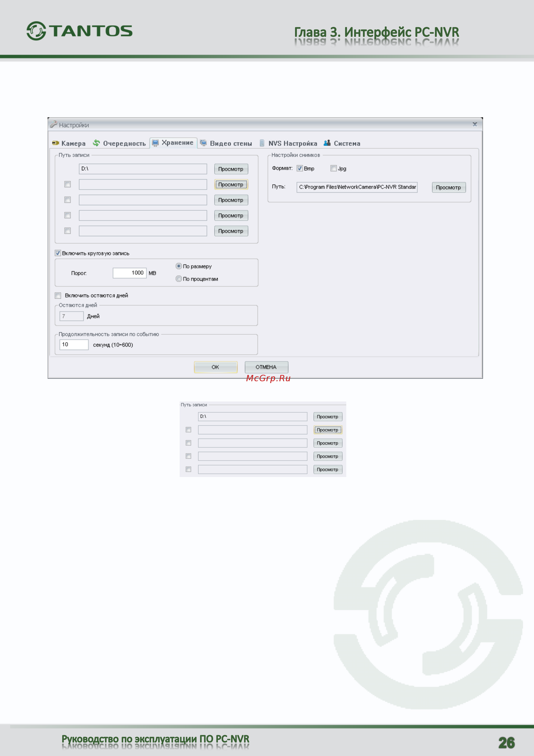Click fourth Просмотр button in record paths
This screenshot has height=756, width=534.
tap(231, 215)
